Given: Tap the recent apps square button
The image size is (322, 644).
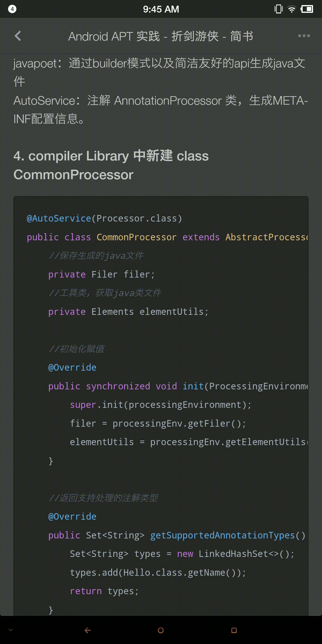Looking at the screenshot, I should (x=234, y=630).
